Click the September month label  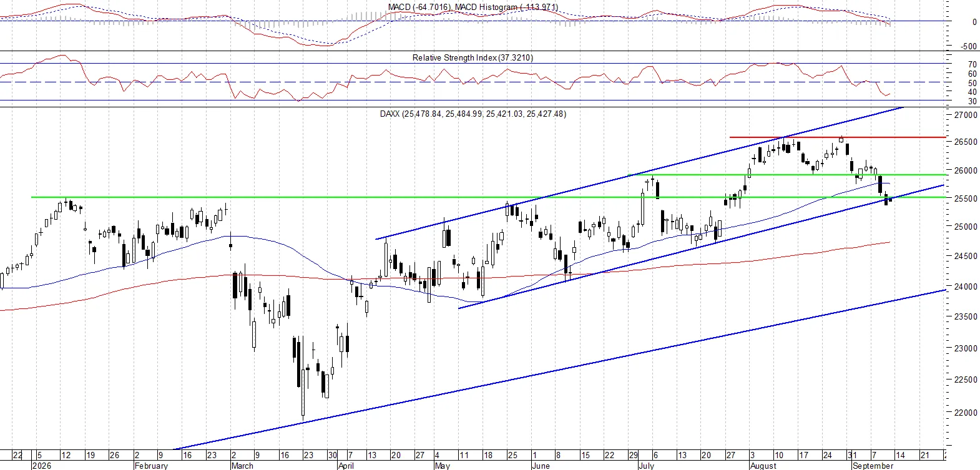tap(873, 466)
